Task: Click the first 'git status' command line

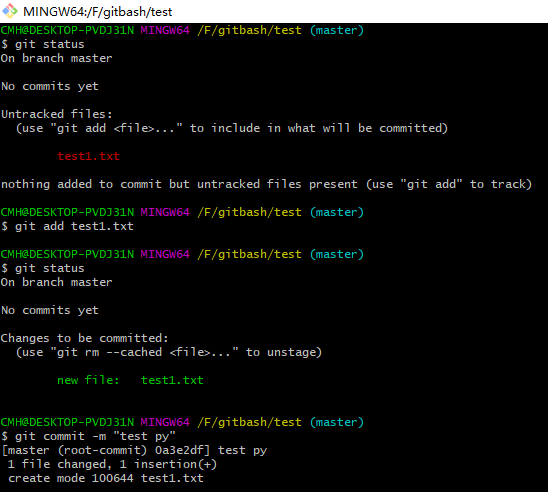Action: tap(43, 44)
